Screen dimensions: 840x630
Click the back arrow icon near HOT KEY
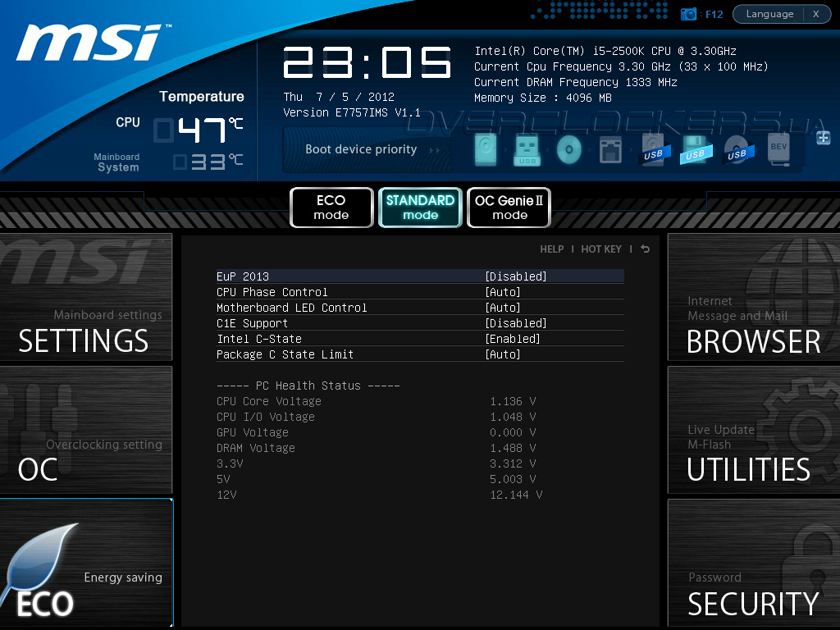tap(645, 249)
